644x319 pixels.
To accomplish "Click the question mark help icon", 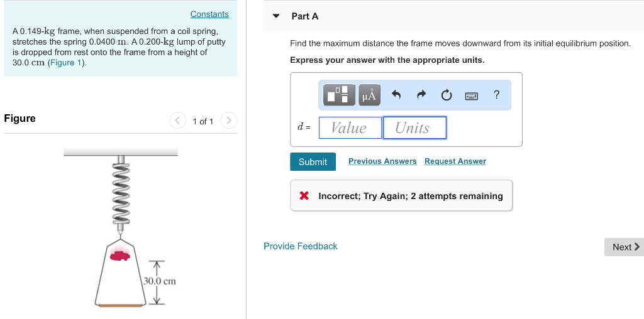I will click(496, 95).
